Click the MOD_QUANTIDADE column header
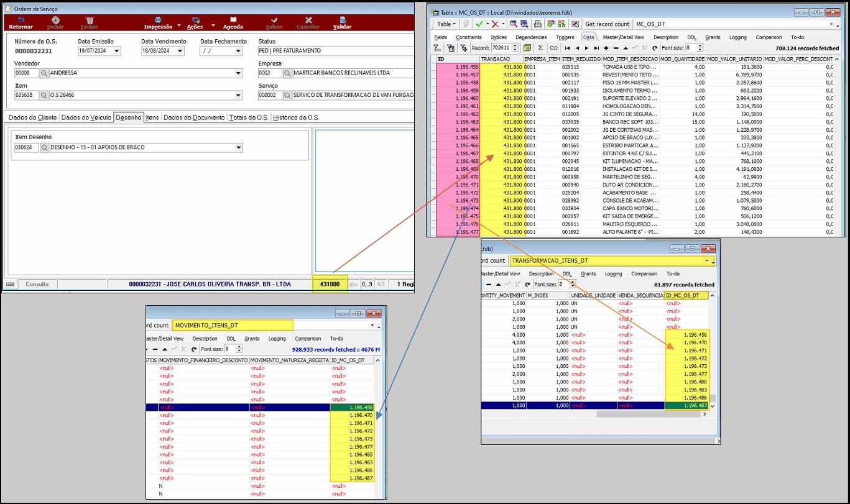The image size is (850, 504). tap(682, 58)
